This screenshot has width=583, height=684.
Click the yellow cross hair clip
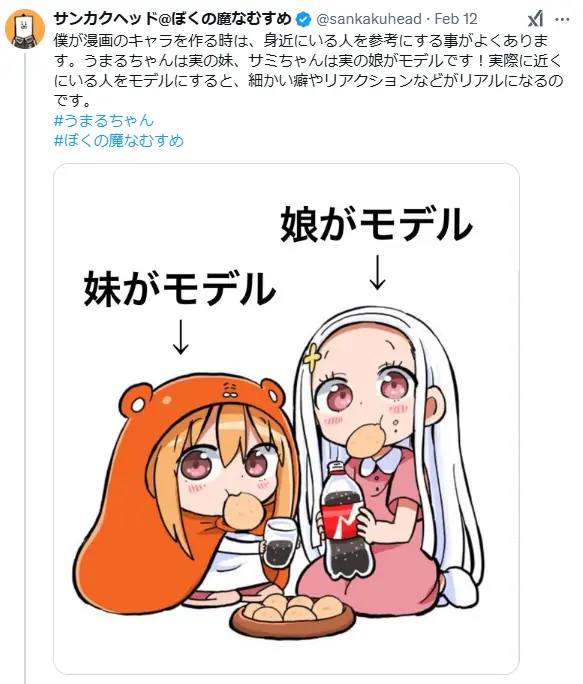click(x=312, y=359)
